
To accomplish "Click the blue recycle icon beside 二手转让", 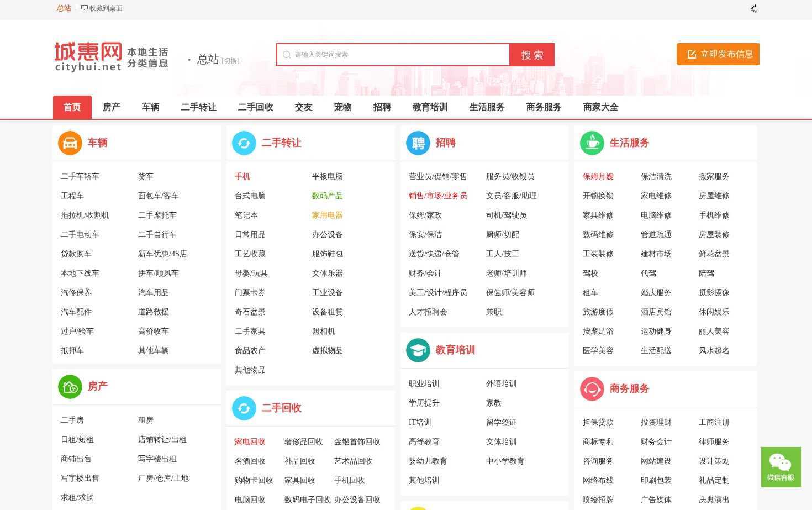I will pyautogui.click(x=244, y=143).
